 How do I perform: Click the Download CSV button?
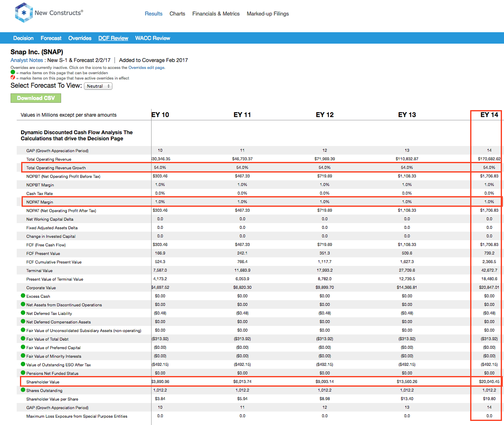[x=36, y=98]
